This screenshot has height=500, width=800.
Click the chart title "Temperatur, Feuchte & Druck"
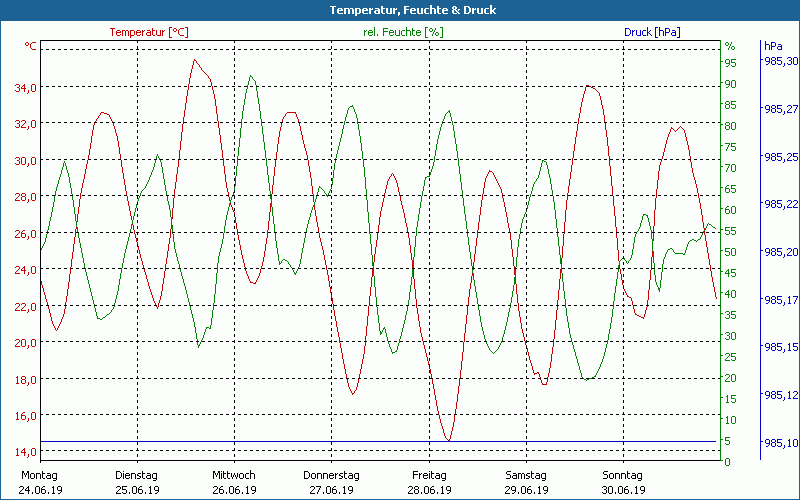[399, 10]
